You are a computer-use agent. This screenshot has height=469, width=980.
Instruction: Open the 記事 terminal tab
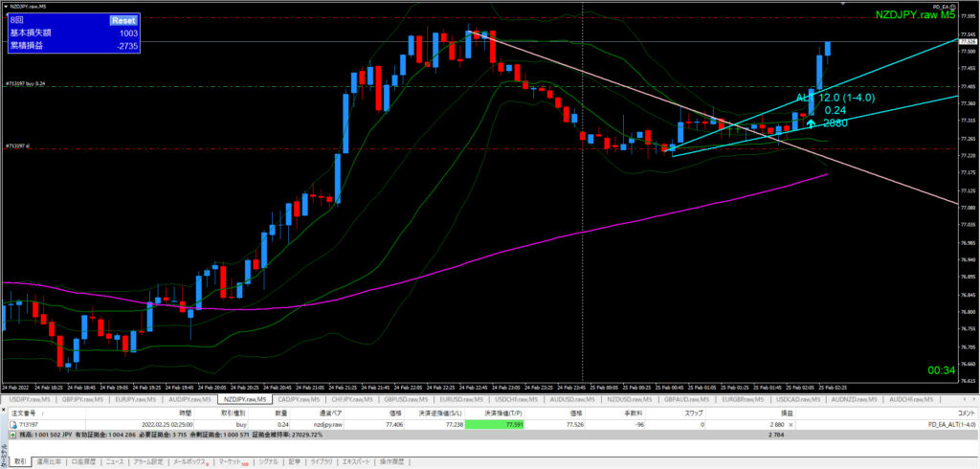tap(295, 462)
